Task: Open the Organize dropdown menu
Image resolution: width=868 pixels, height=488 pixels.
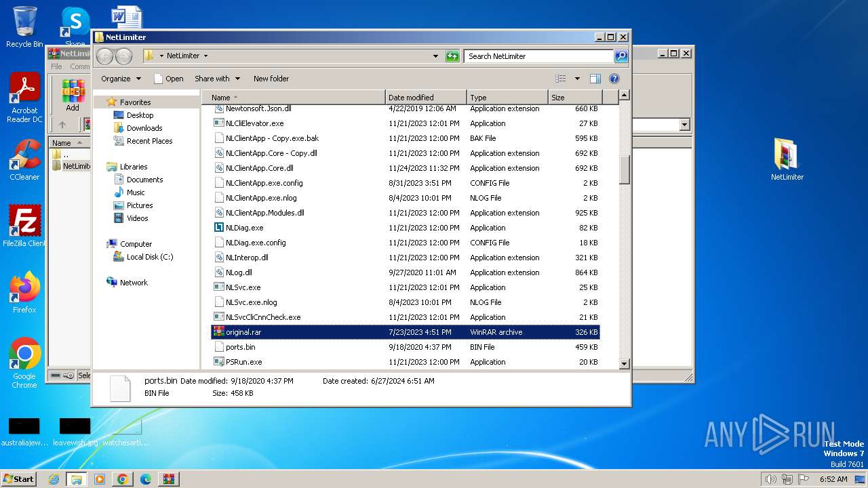Action: coord(121,79)
